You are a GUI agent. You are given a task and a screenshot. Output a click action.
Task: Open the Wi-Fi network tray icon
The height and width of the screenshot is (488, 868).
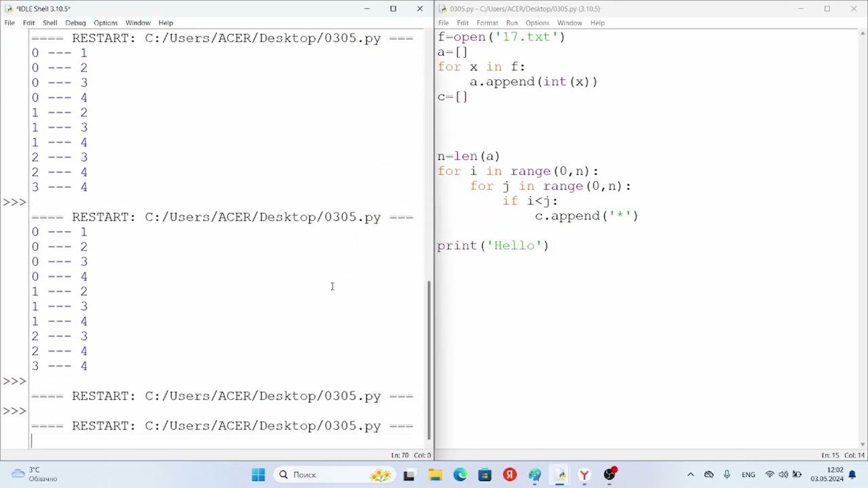(x=770, y=475)
